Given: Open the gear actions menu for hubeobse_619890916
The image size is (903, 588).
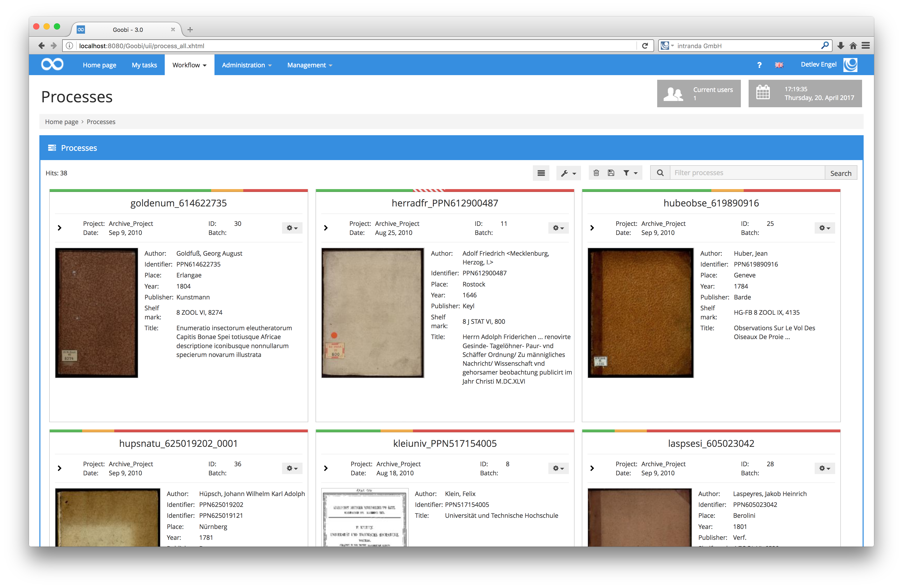Looking at the screenshot, I should [x=825, y=228].
